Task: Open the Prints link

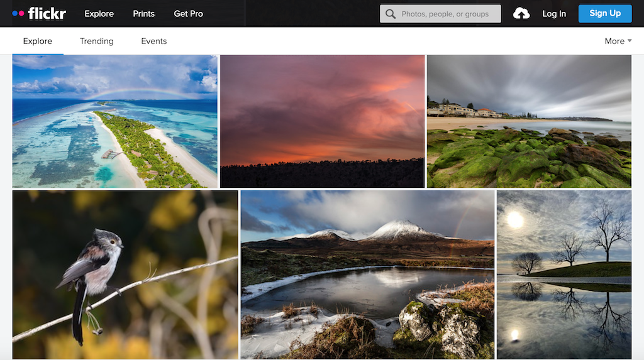Action: pyautogui.click(x=144, y=14)
